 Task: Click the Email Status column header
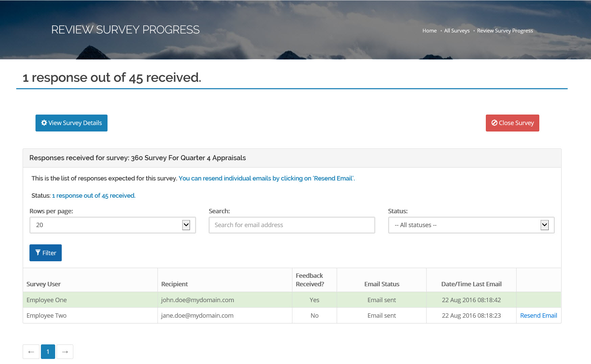[x=382, y=284]
